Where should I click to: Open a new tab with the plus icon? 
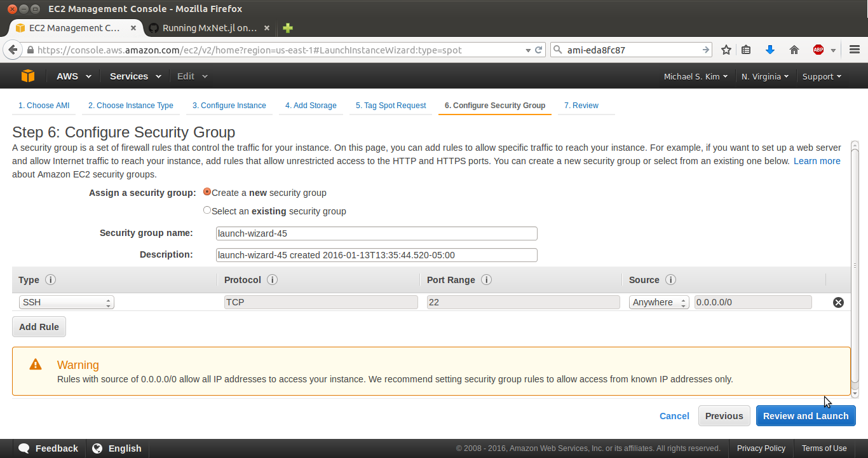[x=288, y=28]
